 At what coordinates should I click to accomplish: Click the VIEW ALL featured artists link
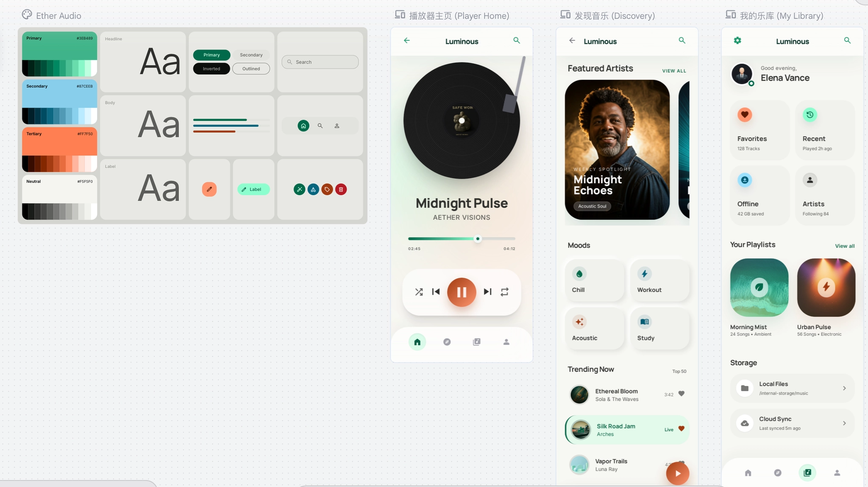pyautogui.click(x=674, y=71)
